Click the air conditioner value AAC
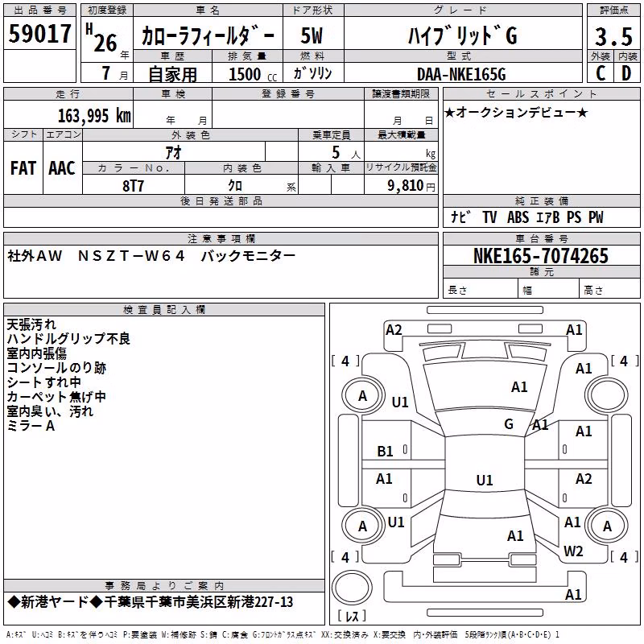Image resolution: width=644 pixels, height=644 pixels. [62, 168]
